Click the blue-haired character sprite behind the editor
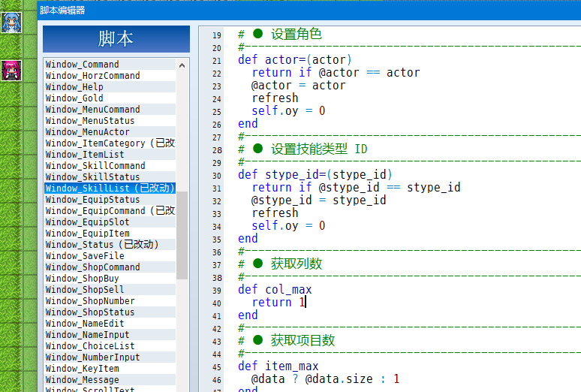The image size is (581, 392). point(11,23)
